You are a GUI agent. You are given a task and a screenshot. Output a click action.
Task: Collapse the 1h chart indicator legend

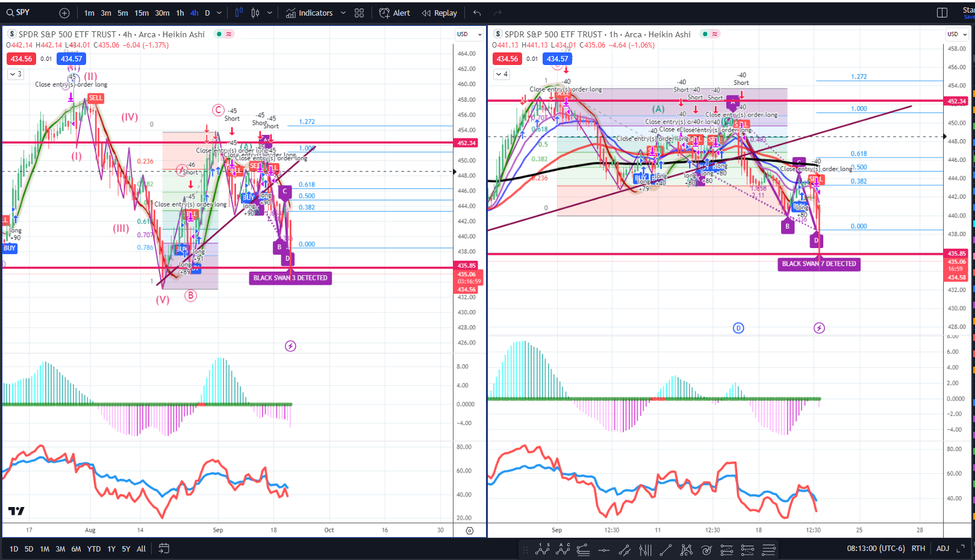501,74
